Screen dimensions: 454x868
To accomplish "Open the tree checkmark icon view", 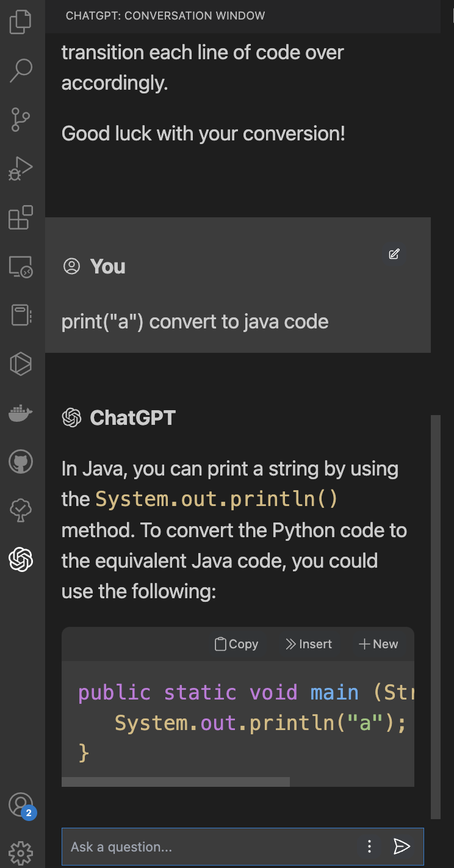I will (21, 511).
